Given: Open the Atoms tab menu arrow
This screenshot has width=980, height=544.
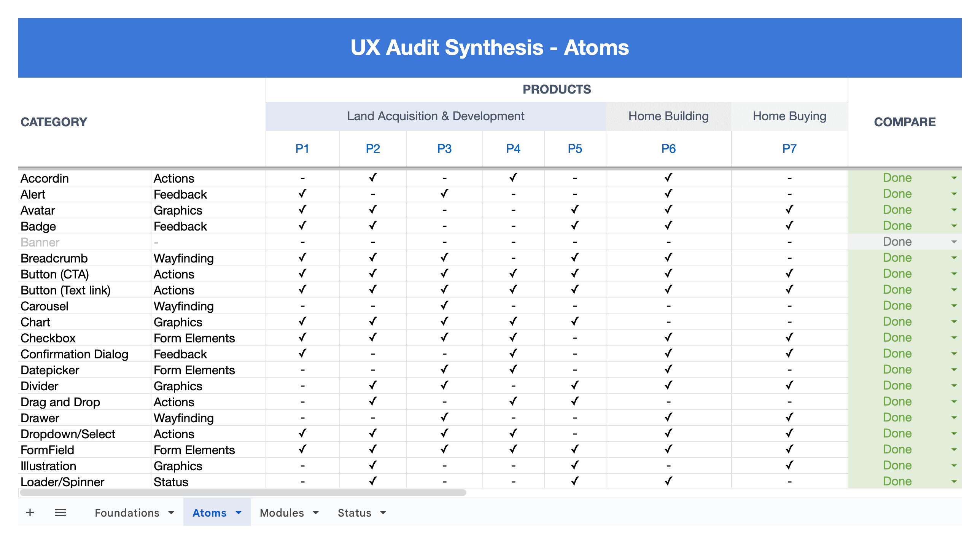Looking at the screenshot, I should point(239,513).
